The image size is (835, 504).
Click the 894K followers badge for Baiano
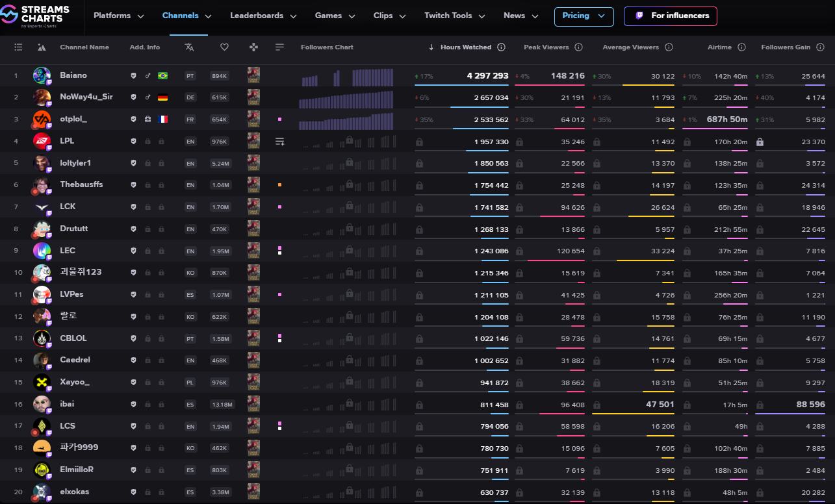click(x=220, y=76)
